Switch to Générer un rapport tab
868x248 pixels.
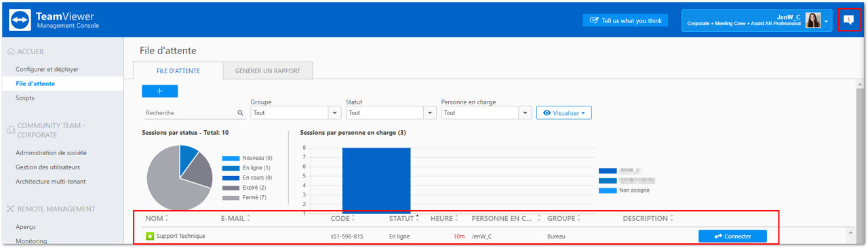[267, 70]
